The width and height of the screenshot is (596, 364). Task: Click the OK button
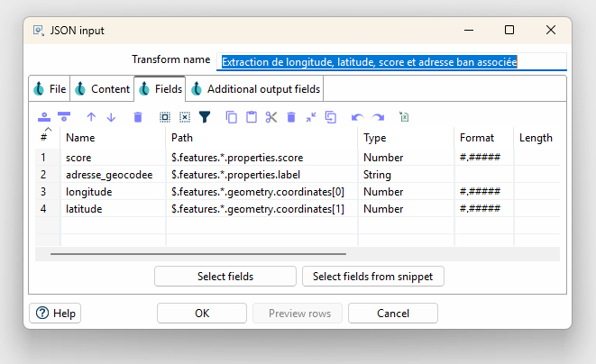coord(202,313)
